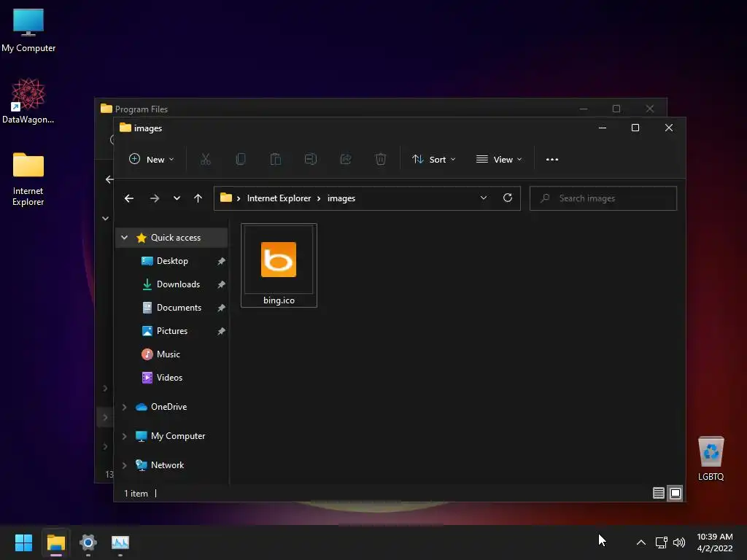Expand My Computer tree node
The height and width of the screenshot is (560, 747).
124,436
